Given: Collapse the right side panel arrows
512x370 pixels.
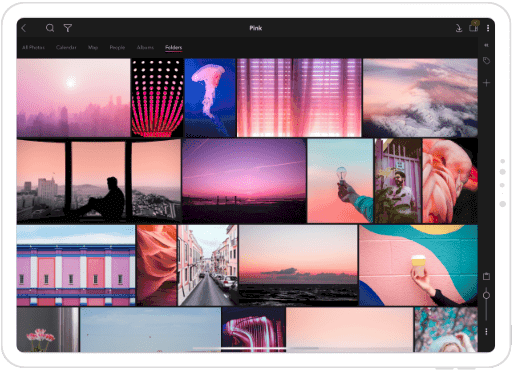Looking at the screenshot, I should coord(486,45).
